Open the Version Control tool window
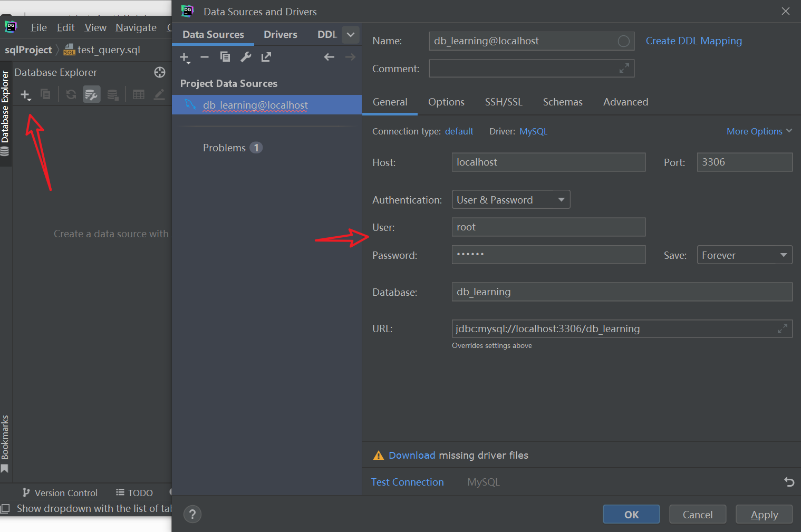Screen dimensions: 801x532 [60, 493]
